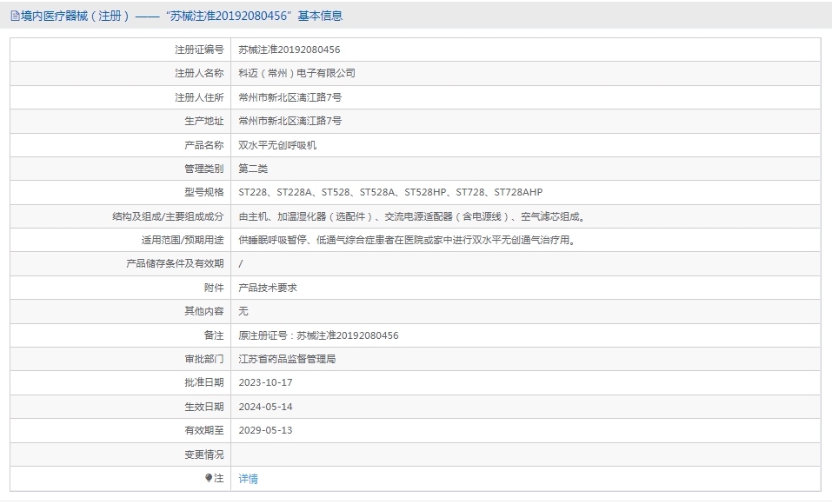Click effective date 2024-05-14

tap(265, 407)
